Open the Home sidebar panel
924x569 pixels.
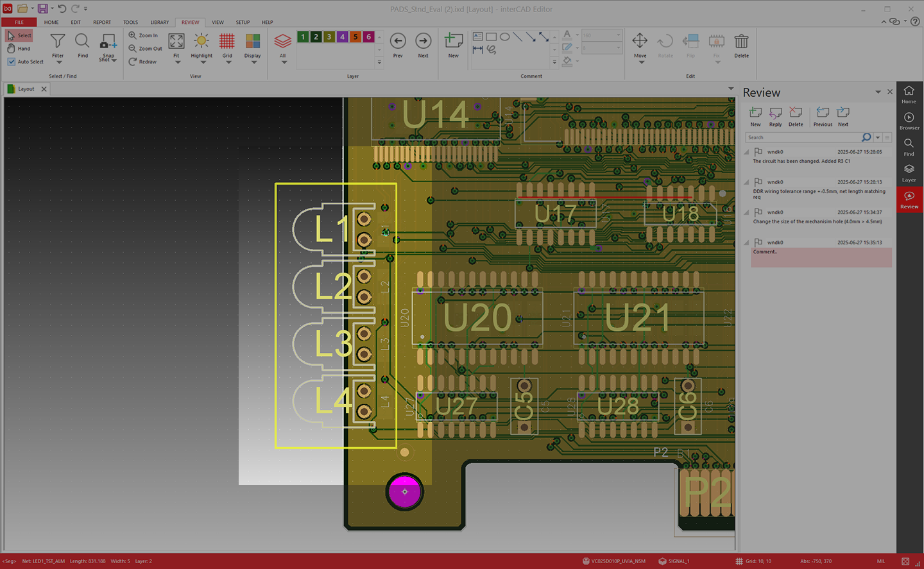(909, 95)
